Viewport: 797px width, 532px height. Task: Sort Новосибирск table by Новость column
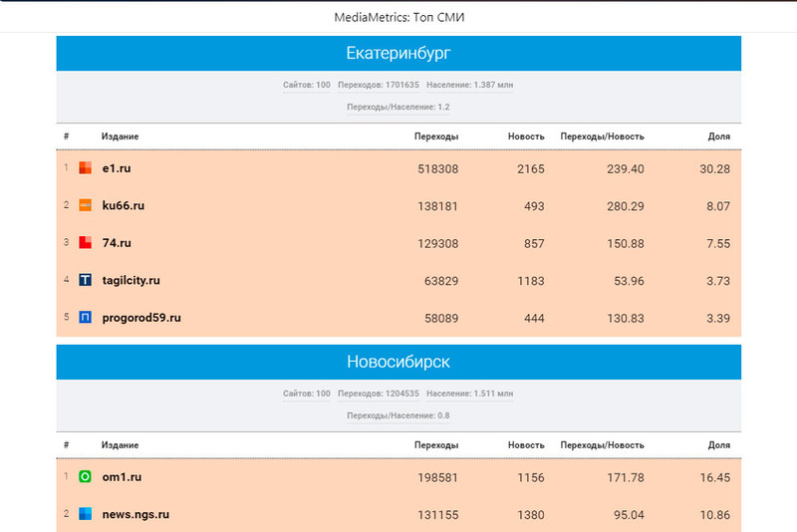(525, 444)
